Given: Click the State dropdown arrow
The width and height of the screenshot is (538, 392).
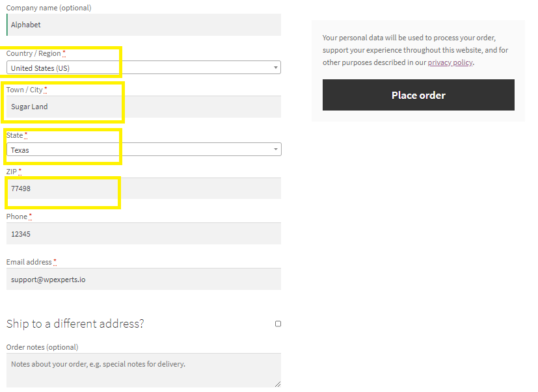Looking at the screenshot, I should click(x=276, y=149).
